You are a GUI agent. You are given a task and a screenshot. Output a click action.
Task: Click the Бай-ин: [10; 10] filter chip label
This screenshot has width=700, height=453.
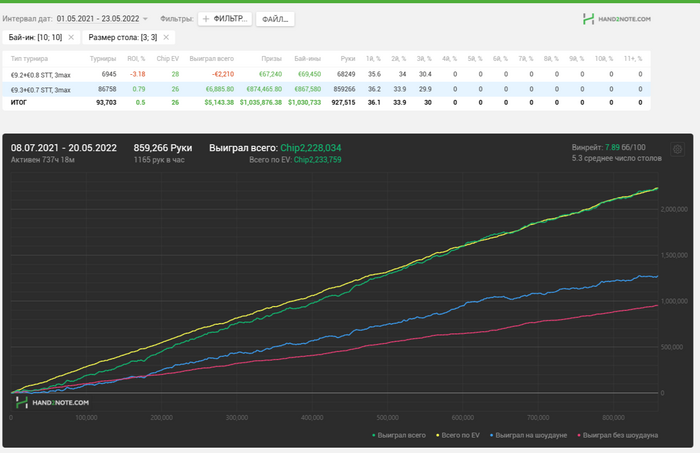[35, 37]
